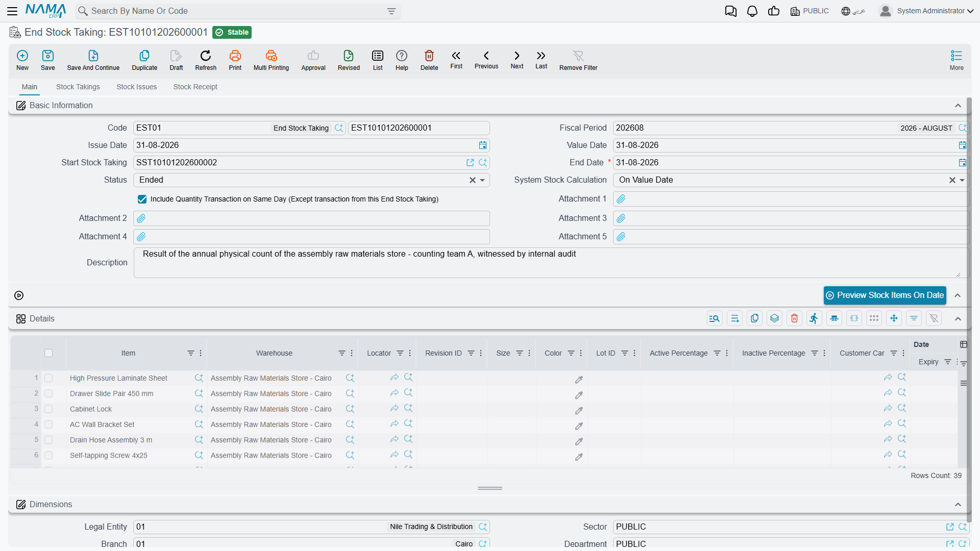Switch to the Stock Issues tab
Screen dimensions: 980x551
click(137, 87)
